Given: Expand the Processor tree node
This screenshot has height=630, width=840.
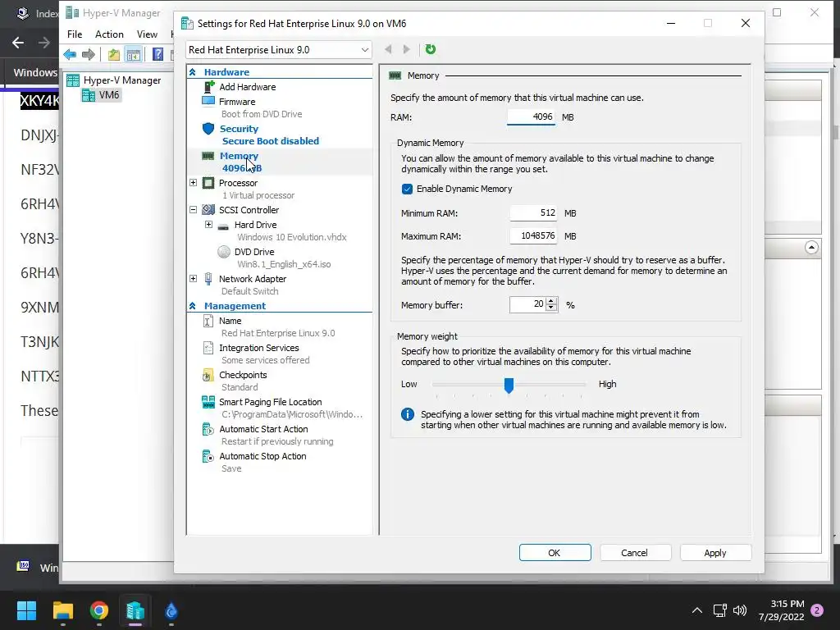Looking at the screenshot, I should (193, 183).
